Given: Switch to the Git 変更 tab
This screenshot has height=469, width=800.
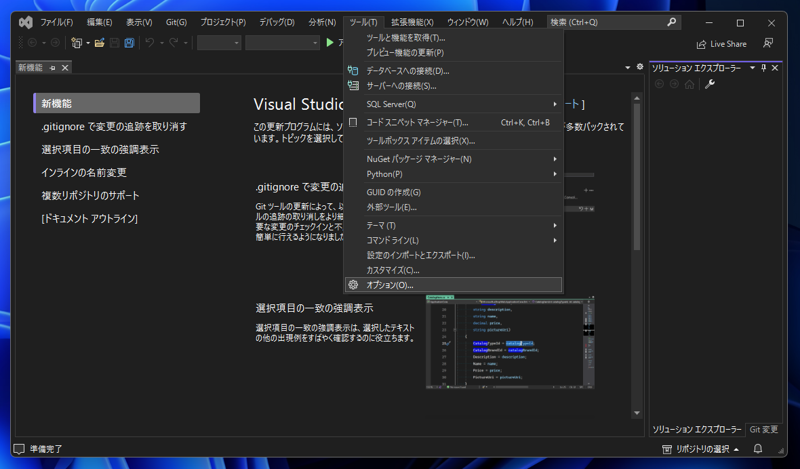Looking at the screenshot, I should tap(764, 430).
